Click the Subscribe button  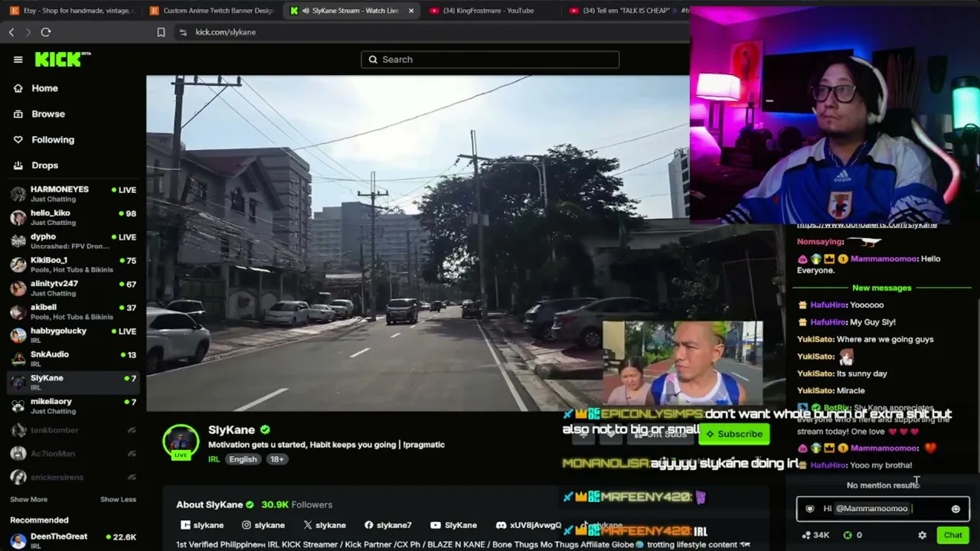[733, 434]
